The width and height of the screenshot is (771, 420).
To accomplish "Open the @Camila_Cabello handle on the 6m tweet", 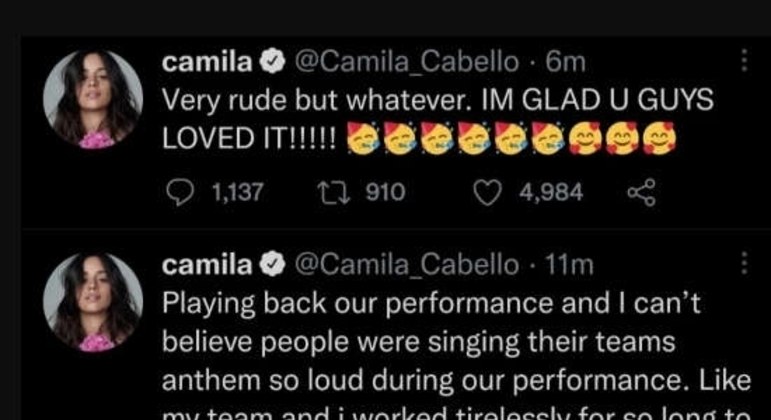I will [x=406, y=62].
